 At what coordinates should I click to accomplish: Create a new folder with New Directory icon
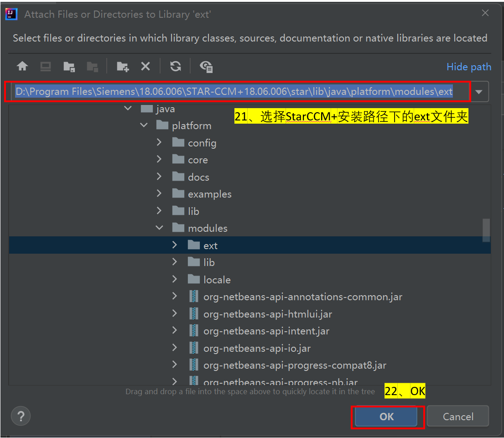pyautogui.click(x=122, y=67)
